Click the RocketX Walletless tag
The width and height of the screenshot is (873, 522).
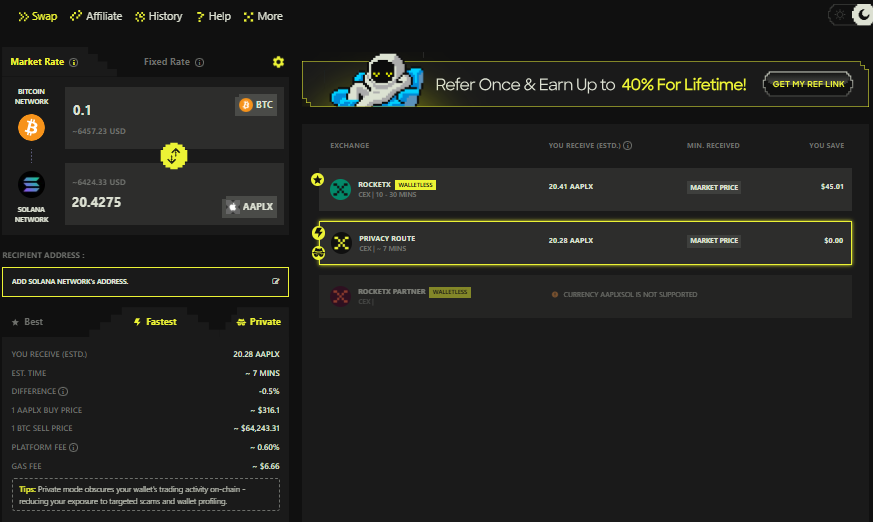click(415, 185)
